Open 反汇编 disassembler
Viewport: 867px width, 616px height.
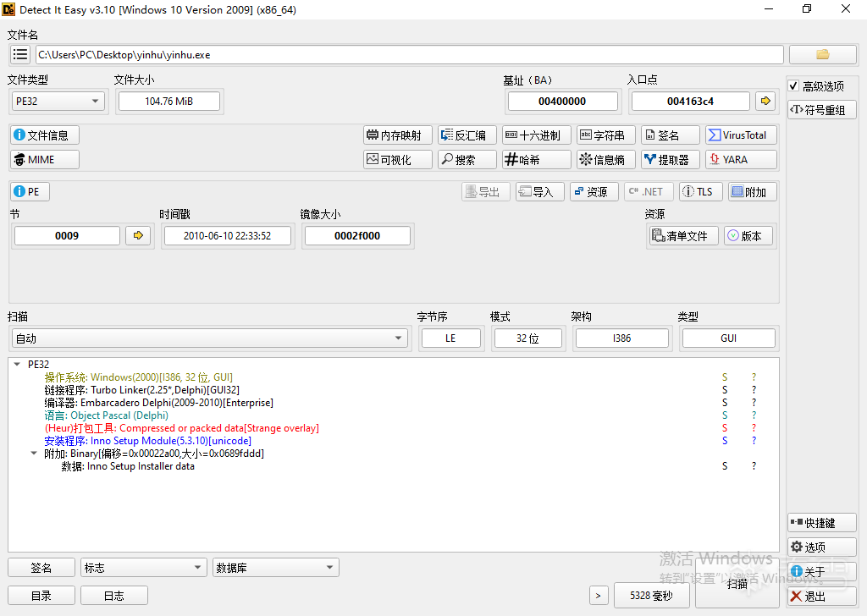[x=467, y=135]
